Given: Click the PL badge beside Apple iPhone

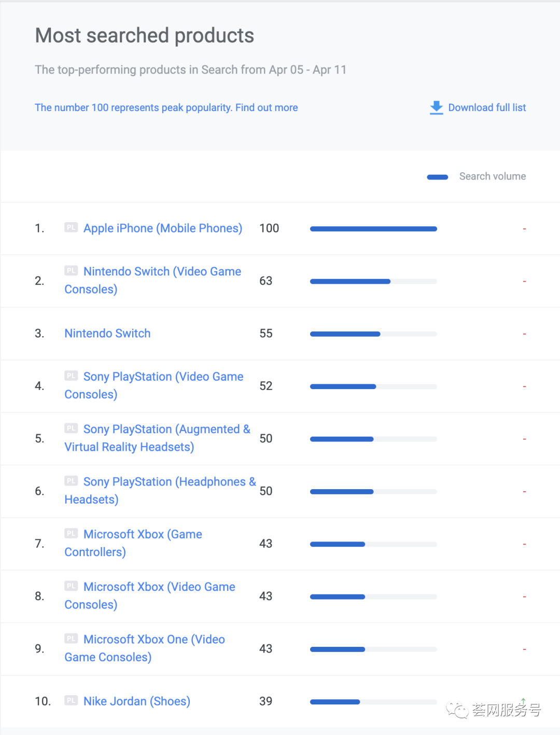Looking at the screenshot, I should tap(71, 227).
